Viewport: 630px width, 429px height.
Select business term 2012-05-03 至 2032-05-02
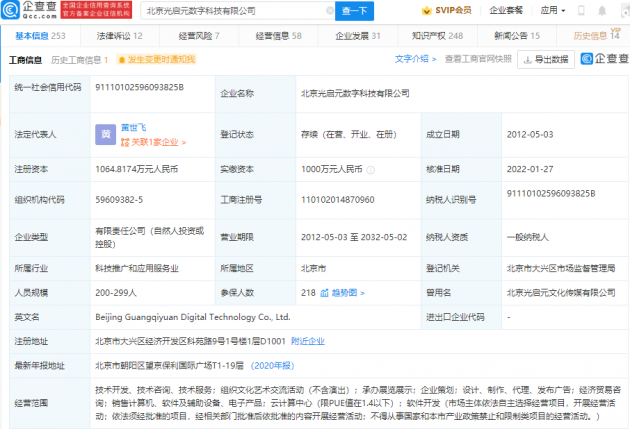(354, 237)
